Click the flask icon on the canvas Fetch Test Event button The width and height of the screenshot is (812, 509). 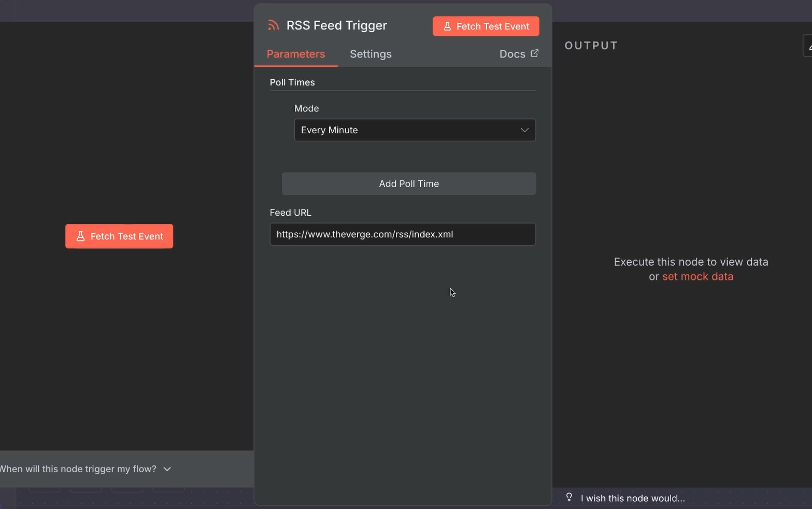[80, 236]
